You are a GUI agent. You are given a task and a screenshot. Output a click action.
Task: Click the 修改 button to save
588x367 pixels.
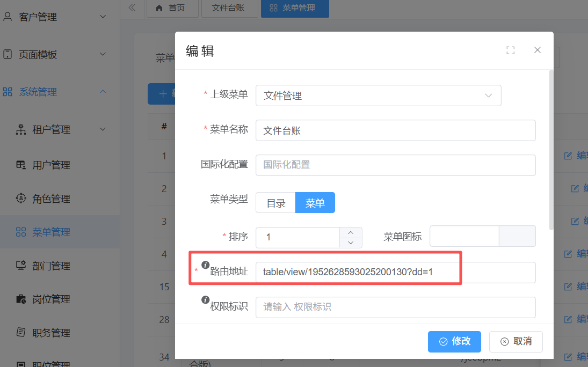(454, 341)
